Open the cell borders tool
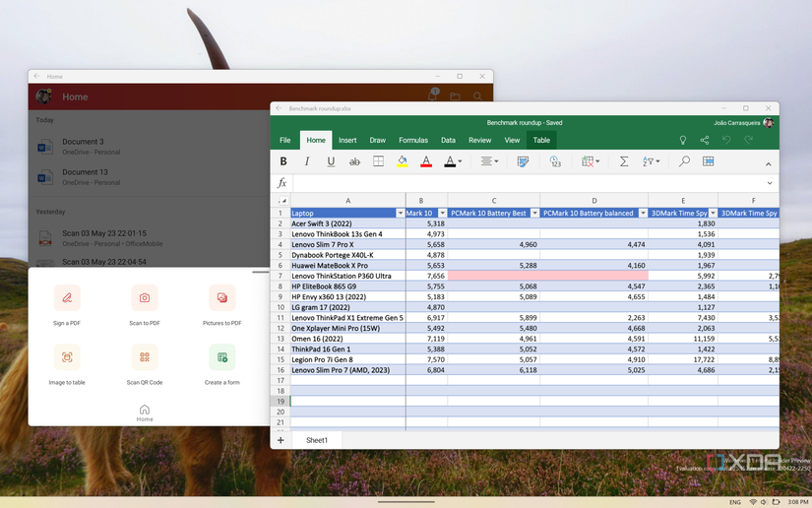The height and width of the screenshot is (508, 812). [x=379, y=161]
